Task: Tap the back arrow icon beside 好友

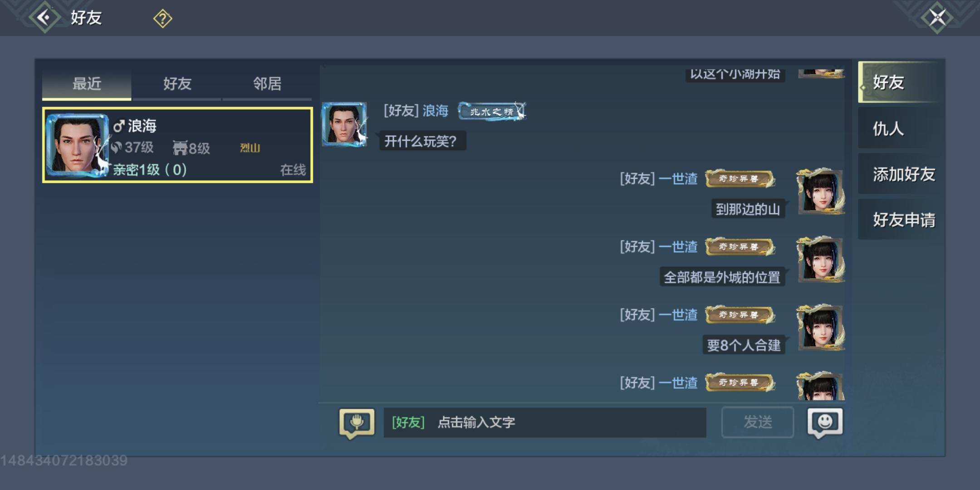Action: click(44, 18)
